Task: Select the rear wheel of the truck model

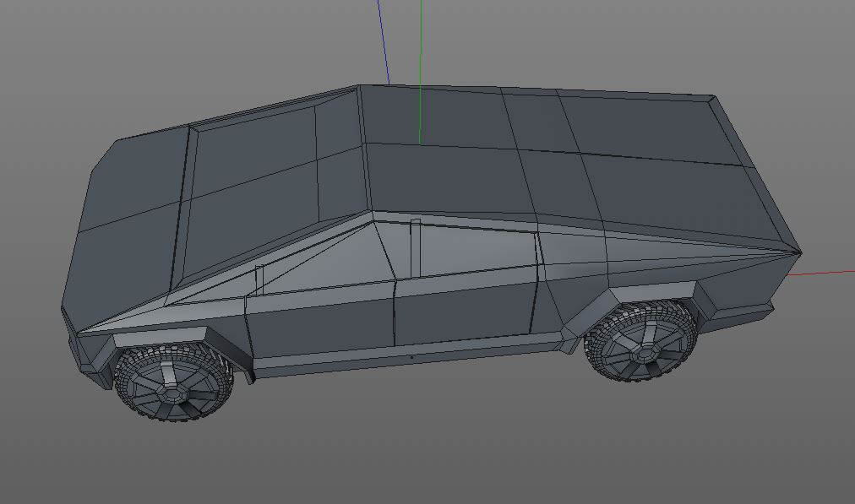Action: tap(641, 340)
